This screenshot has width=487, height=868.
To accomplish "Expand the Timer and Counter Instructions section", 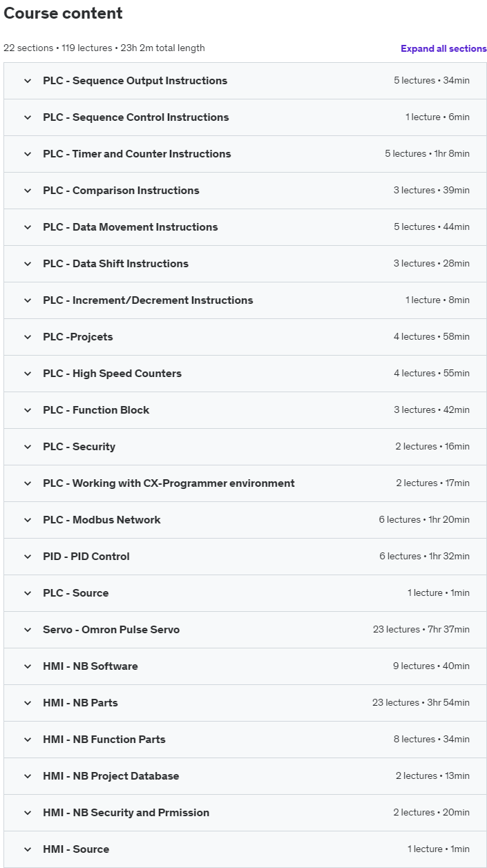I will [x=137, y=154].
